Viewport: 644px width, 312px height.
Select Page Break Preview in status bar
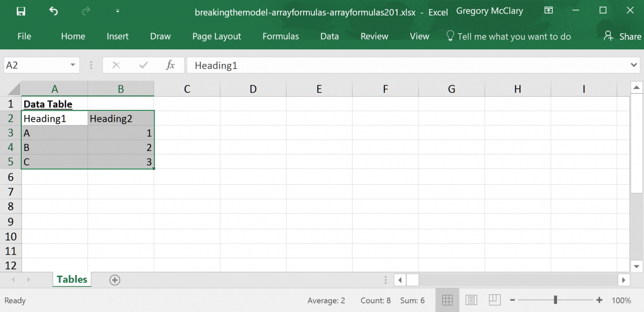494,300
